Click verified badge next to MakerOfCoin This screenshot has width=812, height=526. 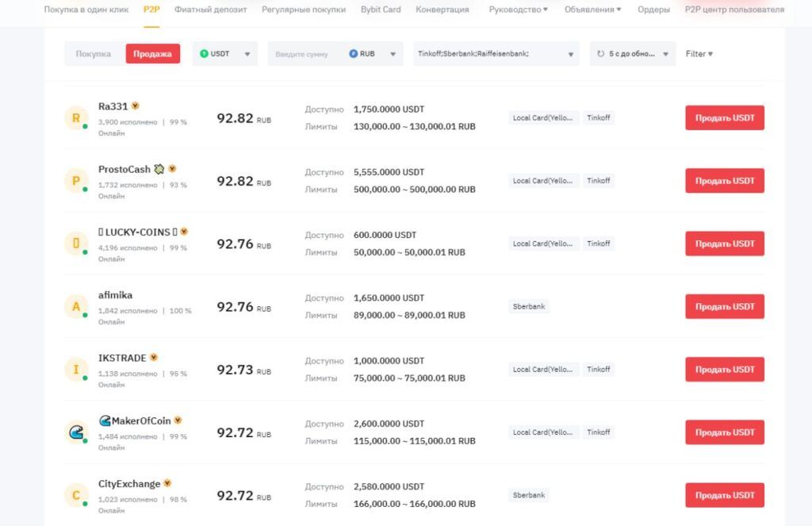[x=178, y=420]
